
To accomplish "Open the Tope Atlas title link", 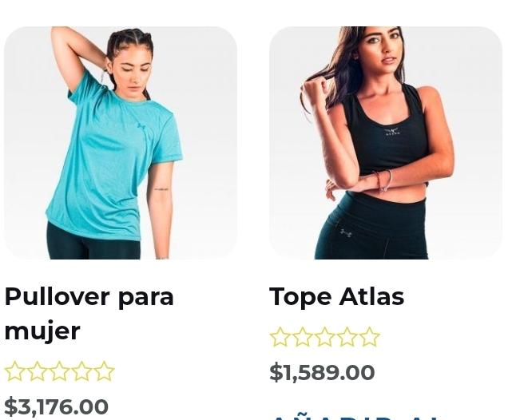I will coord(336,297).
